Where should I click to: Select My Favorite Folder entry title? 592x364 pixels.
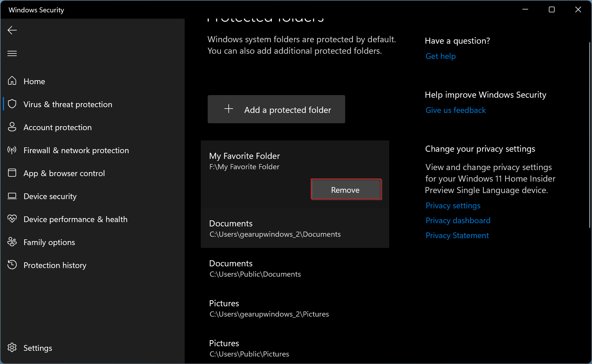coord(245,156)
